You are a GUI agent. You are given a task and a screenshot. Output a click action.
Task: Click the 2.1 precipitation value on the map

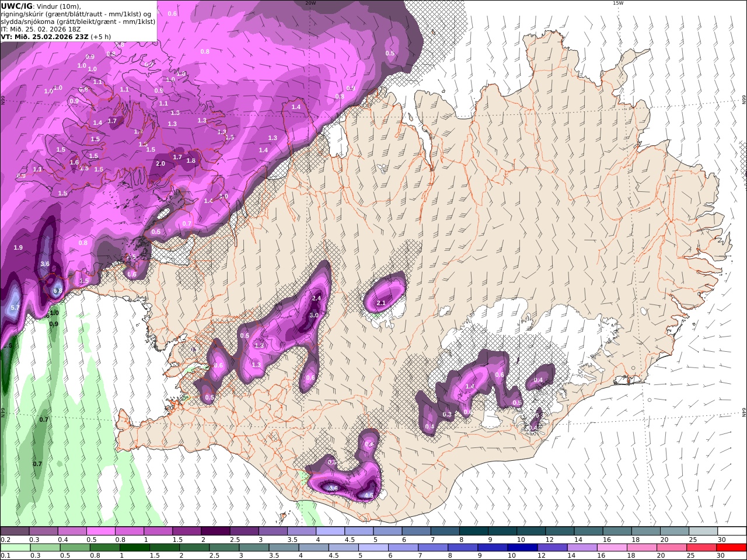coord(381,303)
